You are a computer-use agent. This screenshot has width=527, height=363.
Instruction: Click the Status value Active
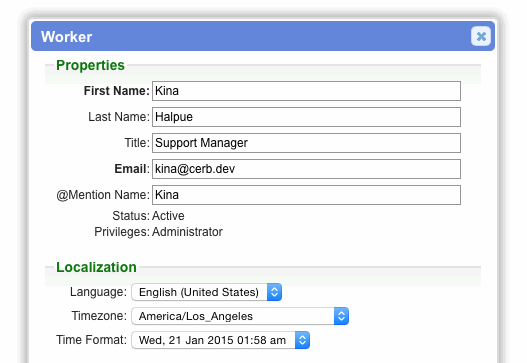[168, 216]
